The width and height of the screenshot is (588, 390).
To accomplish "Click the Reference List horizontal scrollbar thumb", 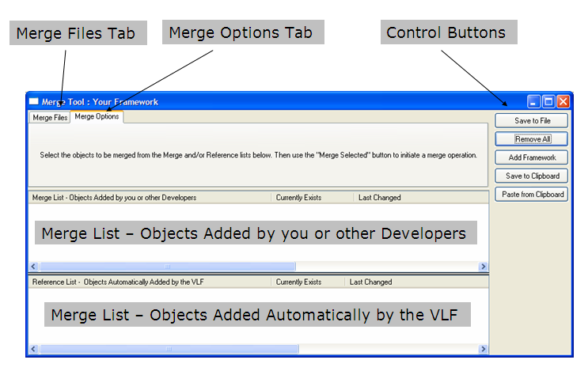I will pos(167,349).
